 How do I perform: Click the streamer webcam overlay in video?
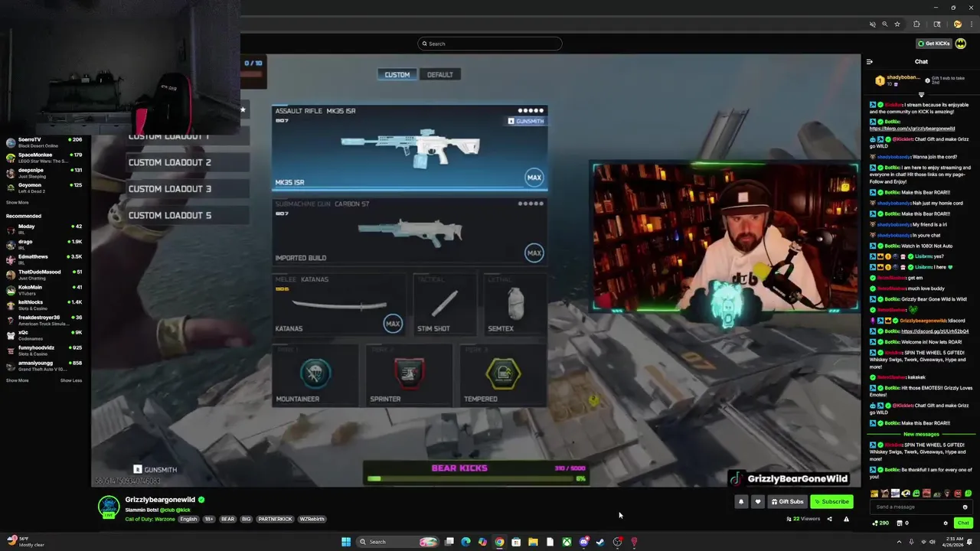tap(725, 237)
